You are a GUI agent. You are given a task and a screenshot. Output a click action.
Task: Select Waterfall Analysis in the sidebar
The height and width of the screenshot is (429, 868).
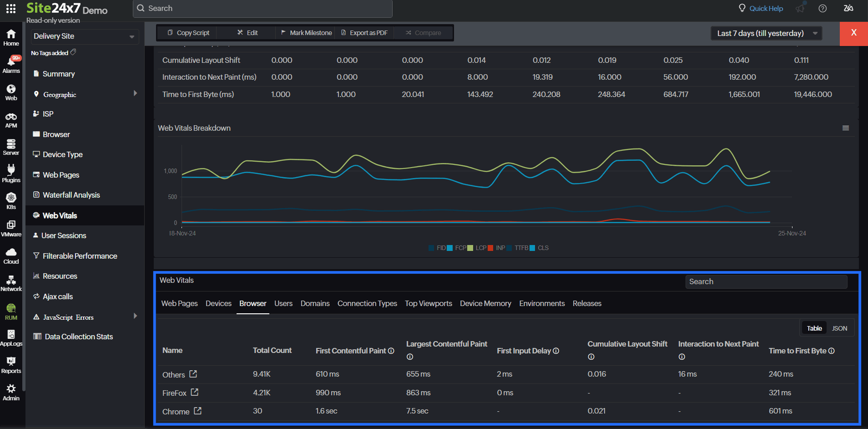pos(71,195)
